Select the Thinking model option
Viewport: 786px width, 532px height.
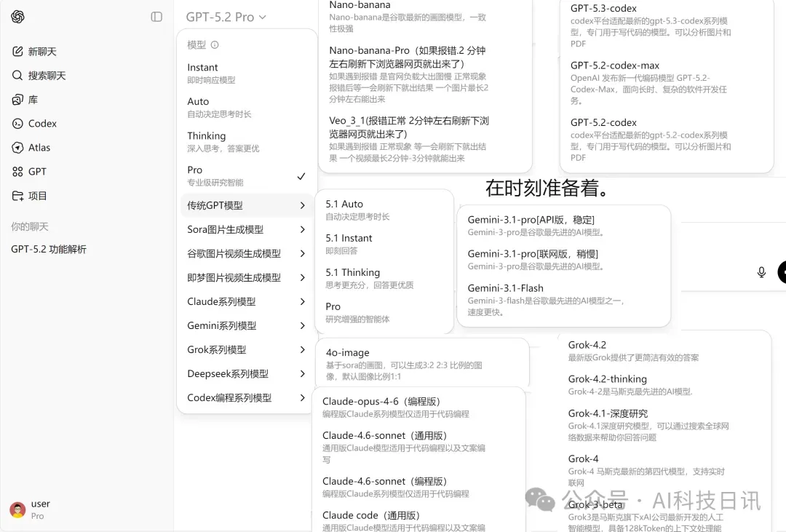point(246,141)
